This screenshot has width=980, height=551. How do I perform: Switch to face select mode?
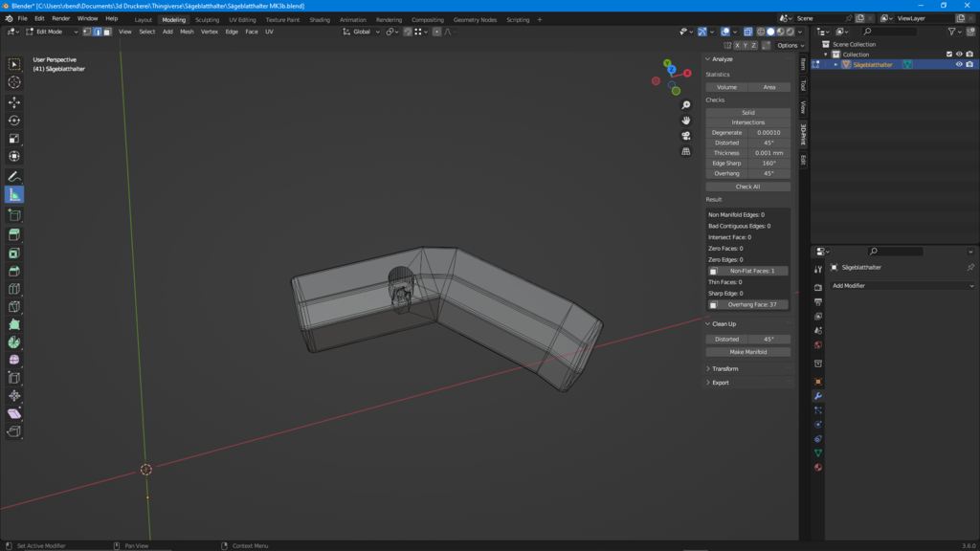click(107, 32)
